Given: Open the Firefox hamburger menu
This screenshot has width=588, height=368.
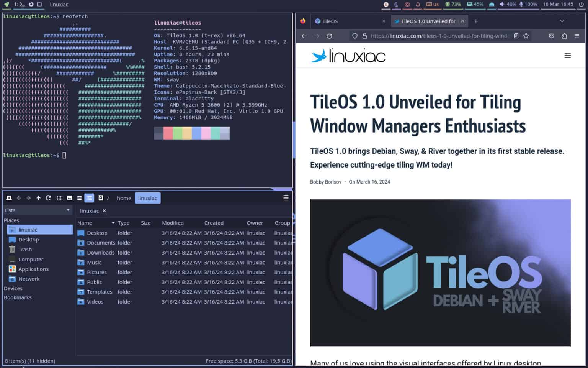Looking at the screenshot, I should pos(577,36).
